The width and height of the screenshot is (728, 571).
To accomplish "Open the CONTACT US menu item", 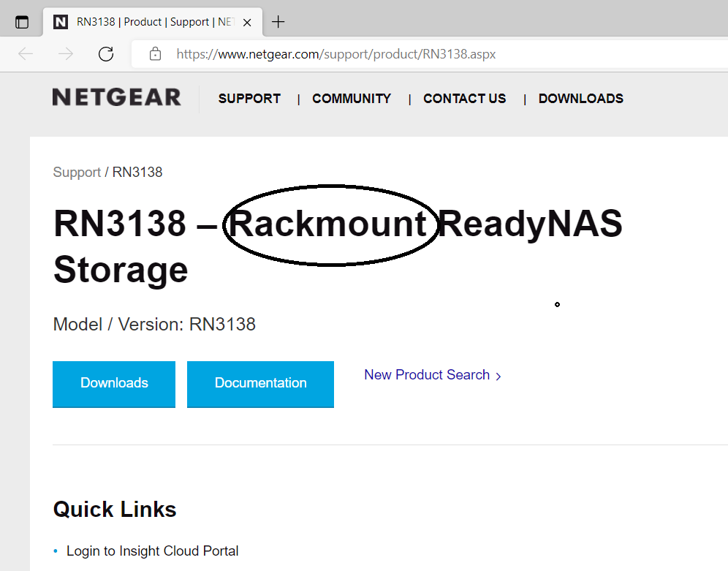I will [x=464, y=99].
